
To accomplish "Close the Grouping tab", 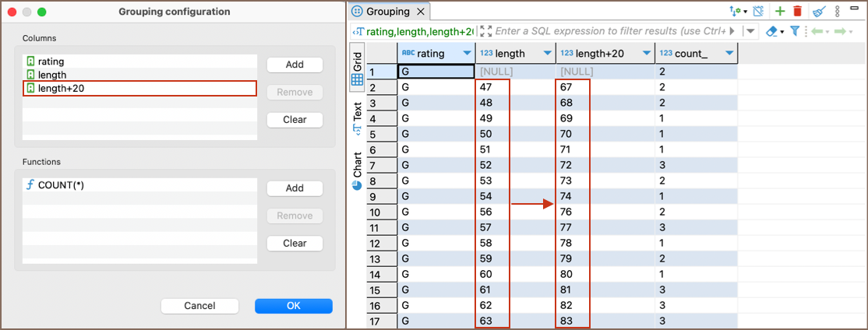I will point(420,12).
